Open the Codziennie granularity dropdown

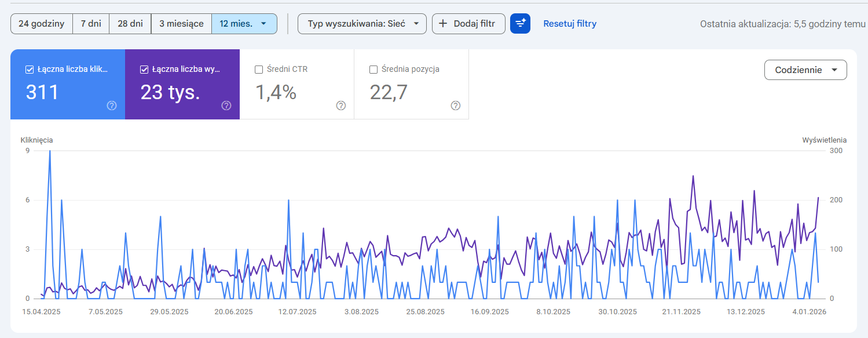[x=805, y=70]
